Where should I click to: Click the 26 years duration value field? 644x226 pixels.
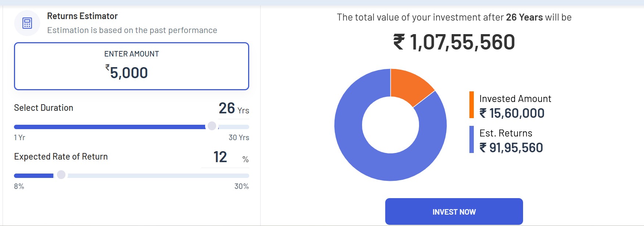(x=227, y=108)
